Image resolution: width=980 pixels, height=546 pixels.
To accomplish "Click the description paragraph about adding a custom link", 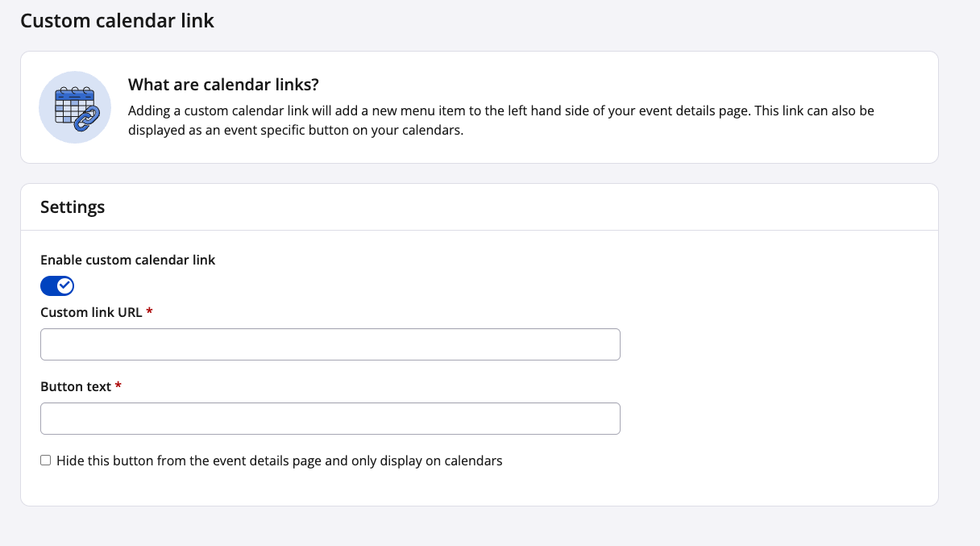I will [501, 120].
